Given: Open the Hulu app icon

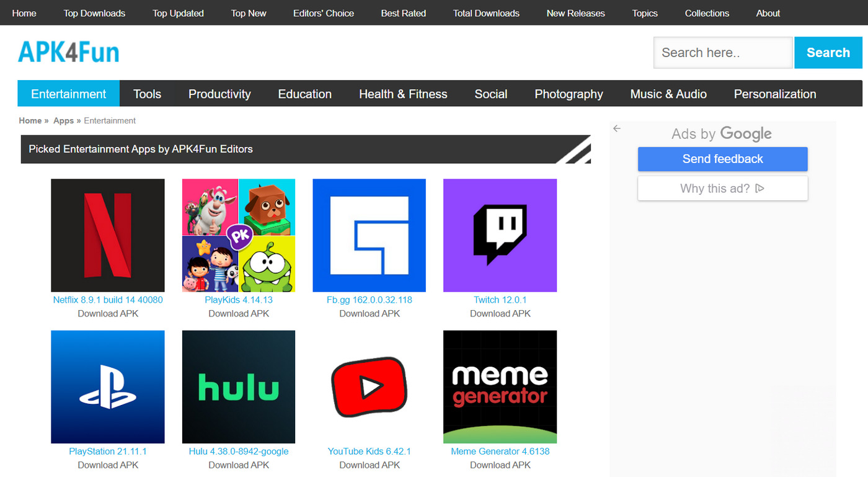Looking at the screenshot, I should (239, 387).
